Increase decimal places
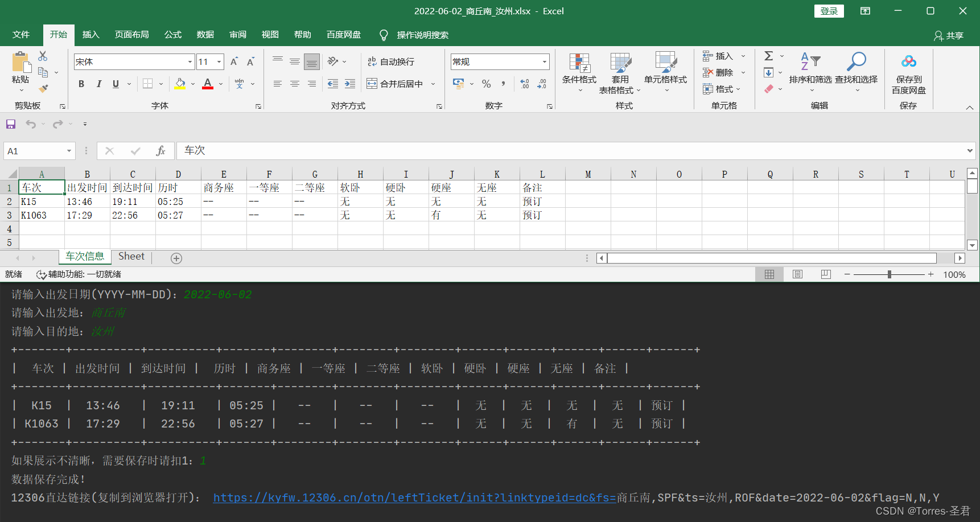Image resolution: width=980 pixels, height=522 pixels. (x=525, y=84)
